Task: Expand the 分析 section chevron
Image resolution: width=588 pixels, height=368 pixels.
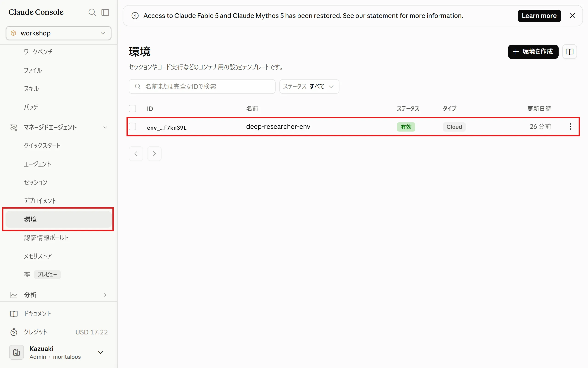Action: click(105, 295)
